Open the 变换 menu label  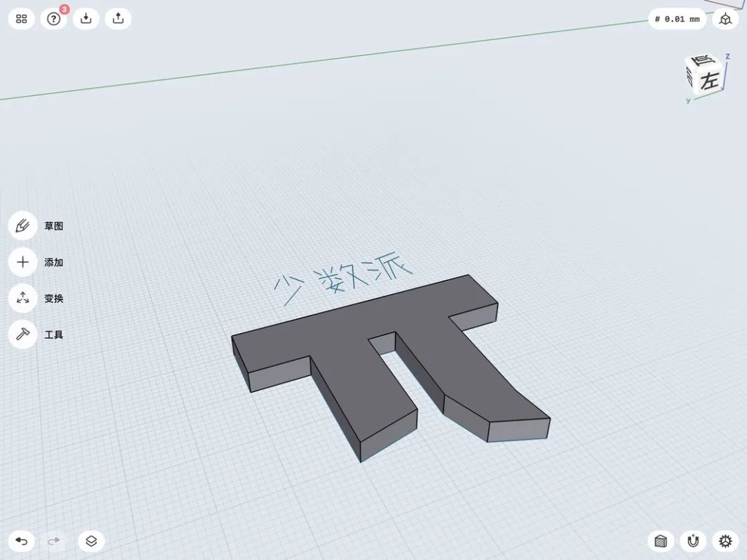54,299
